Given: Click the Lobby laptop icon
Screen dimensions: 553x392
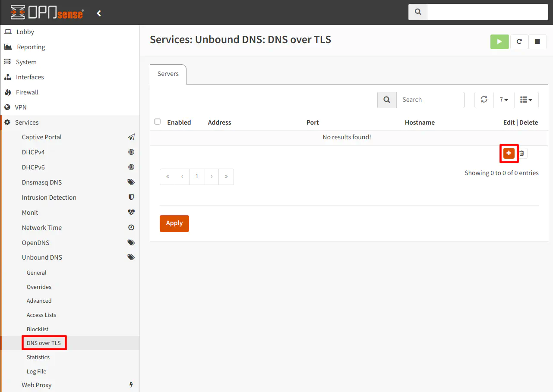Looking at the screenshot, I should click(8, 32).
